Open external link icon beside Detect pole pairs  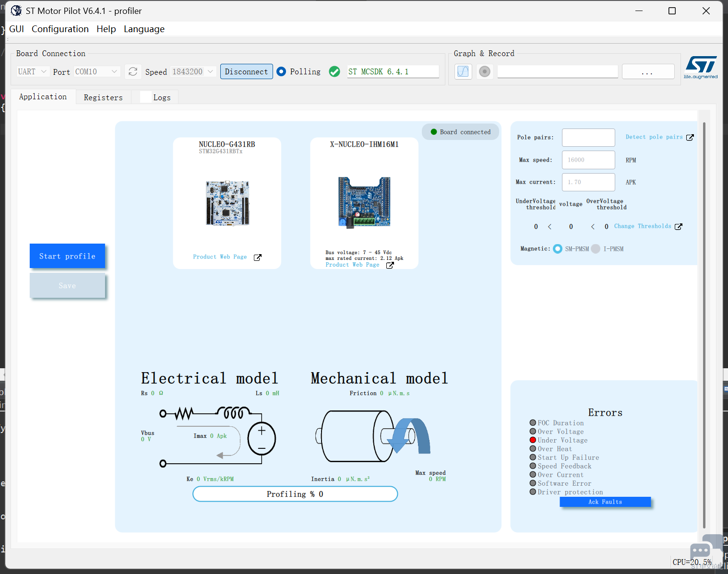(x=690, y=137)
